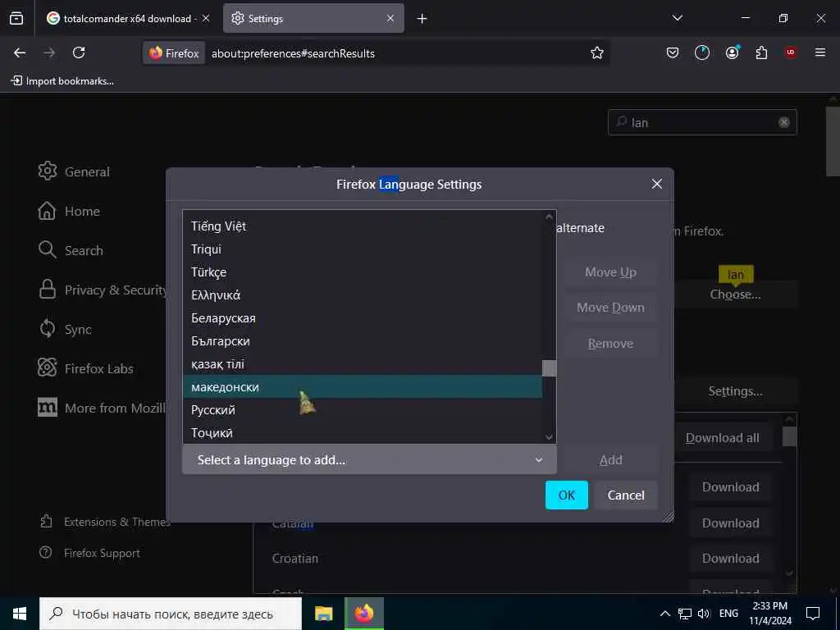840x630 pixels.
Task: Switch to the totalcomander x64 download tab
Action: pyautogui.click(x=127, y=19)
